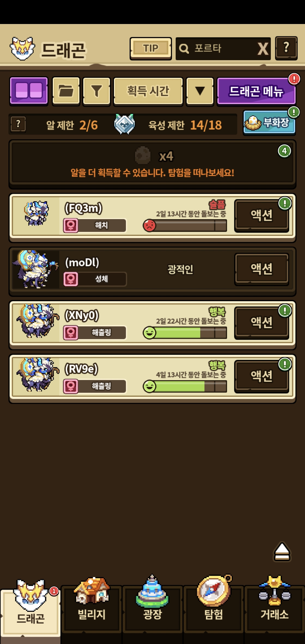The height and width of the screenshot is (644, 305).
Task: Open the 획득 시간 sort dropdown
Action: coord(148,91)
